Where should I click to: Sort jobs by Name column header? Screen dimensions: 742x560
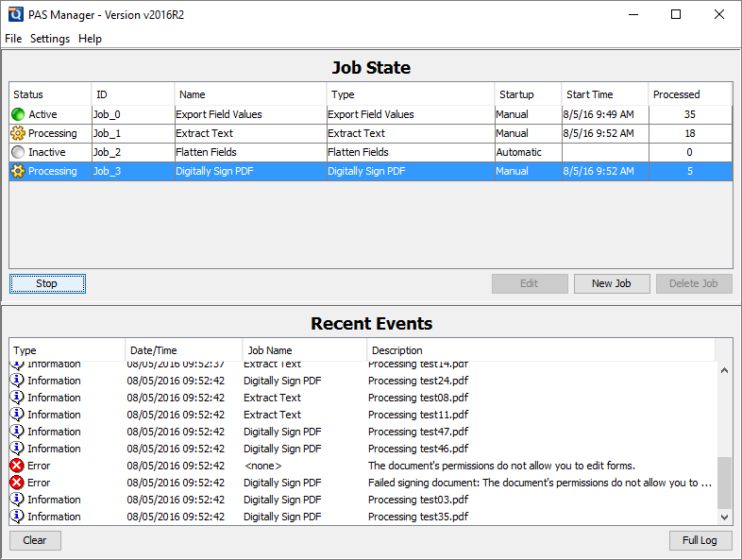tap(250, 94)
